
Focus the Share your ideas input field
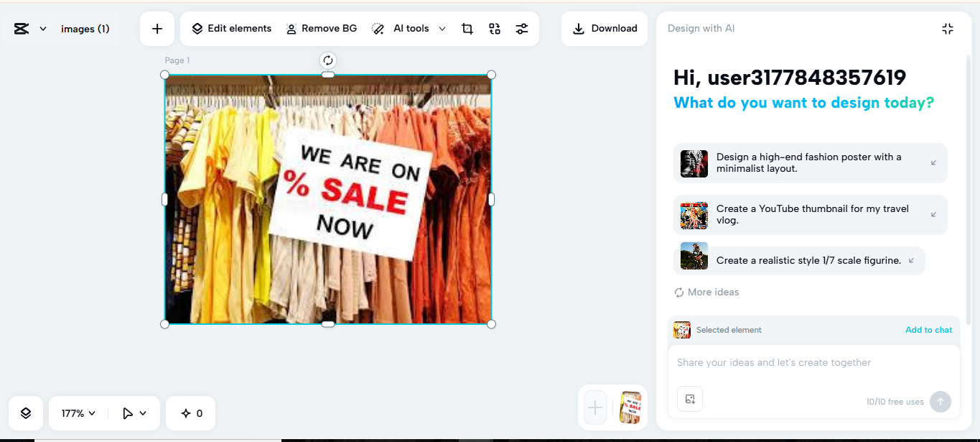point(813,363)
